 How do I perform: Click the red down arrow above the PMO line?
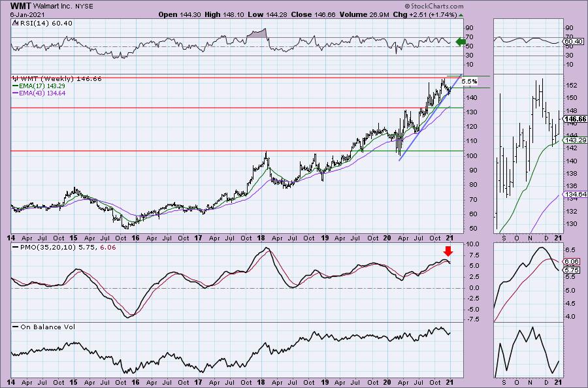[x=448, y=251]
